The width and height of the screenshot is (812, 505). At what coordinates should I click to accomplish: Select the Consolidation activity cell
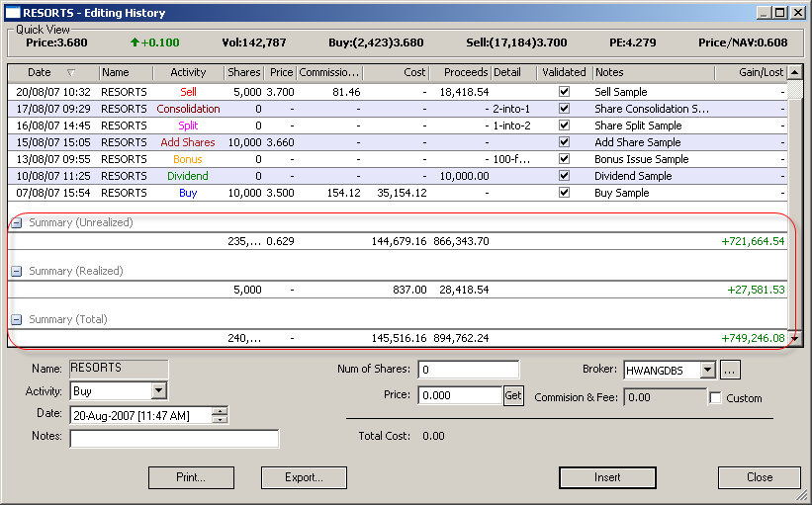tap(189, 109)
